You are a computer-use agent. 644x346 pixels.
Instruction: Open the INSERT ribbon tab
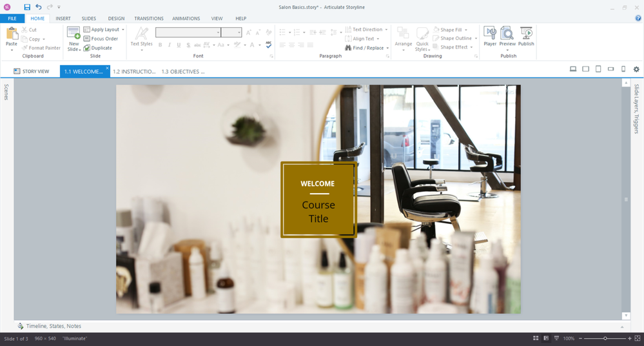click(63, 19)
